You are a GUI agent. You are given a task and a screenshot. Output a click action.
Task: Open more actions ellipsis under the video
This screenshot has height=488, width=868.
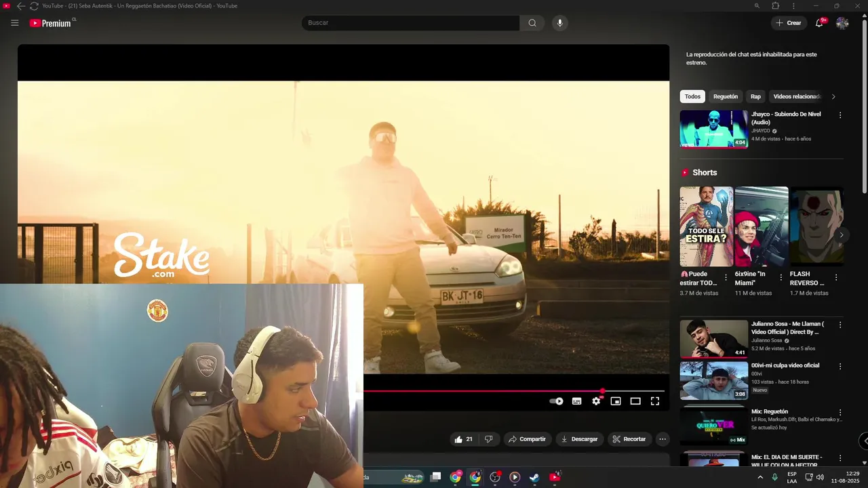point(663,439)
